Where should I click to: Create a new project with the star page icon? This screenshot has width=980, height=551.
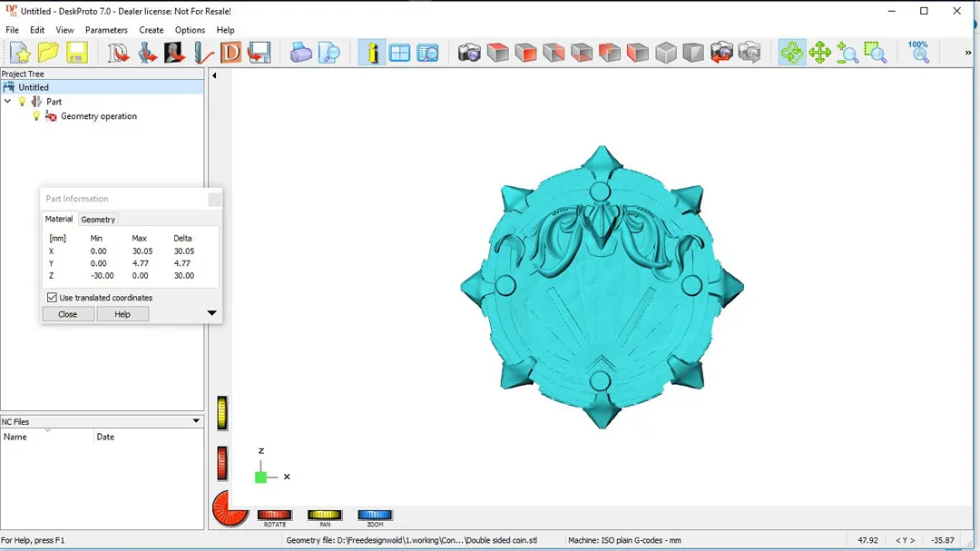[x=20, y=53]
